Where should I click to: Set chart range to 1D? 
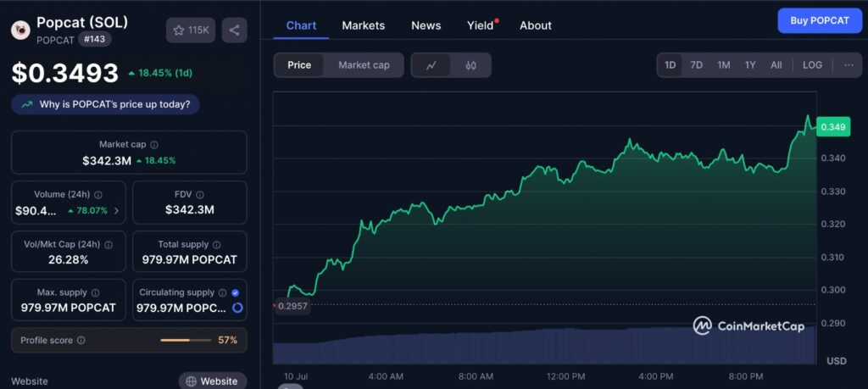click(x=670, y=64)
